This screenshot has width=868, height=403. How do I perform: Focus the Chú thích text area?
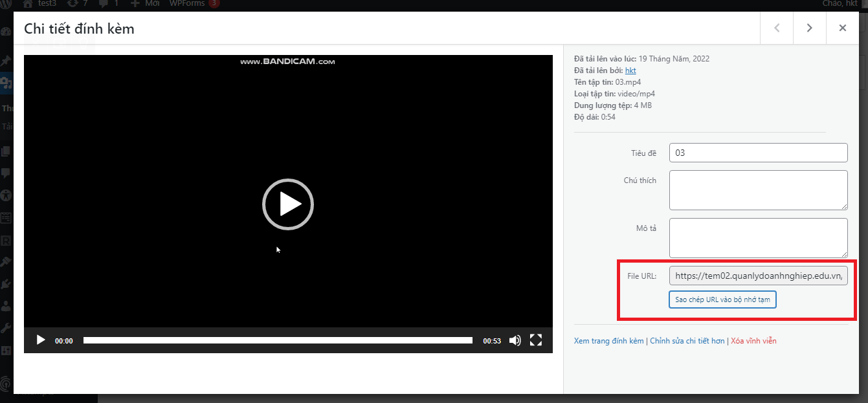tap(758, 190)
